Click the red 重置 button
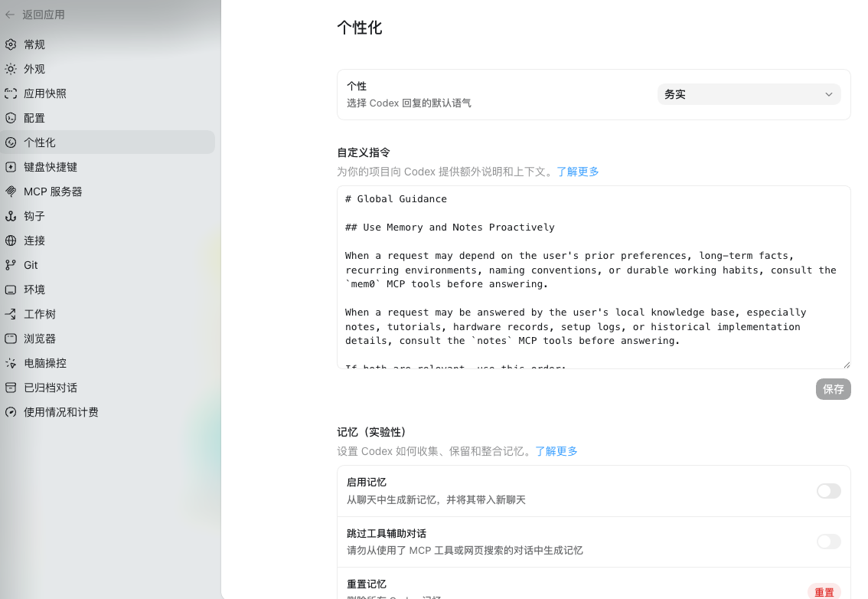The width and height of the screenshot is (868, 599). tap(824, 592)
